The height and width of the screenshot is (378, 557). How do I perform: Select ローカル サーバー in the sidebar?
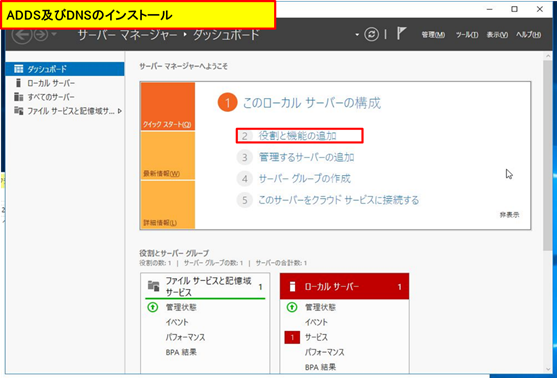(65, 83)
